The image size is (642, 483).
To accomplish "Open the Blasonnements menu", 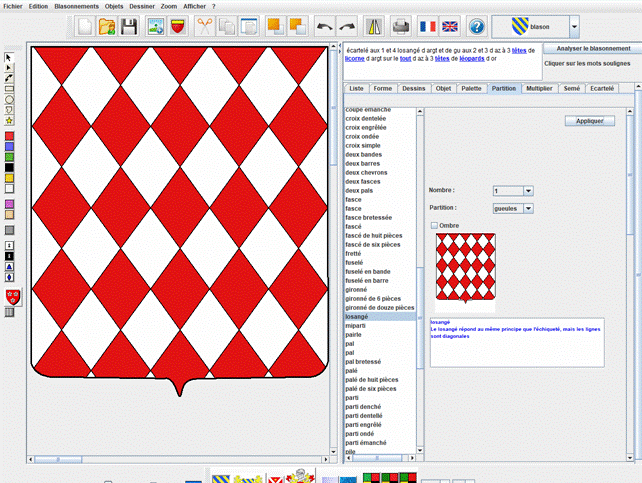I will [76, 5].
